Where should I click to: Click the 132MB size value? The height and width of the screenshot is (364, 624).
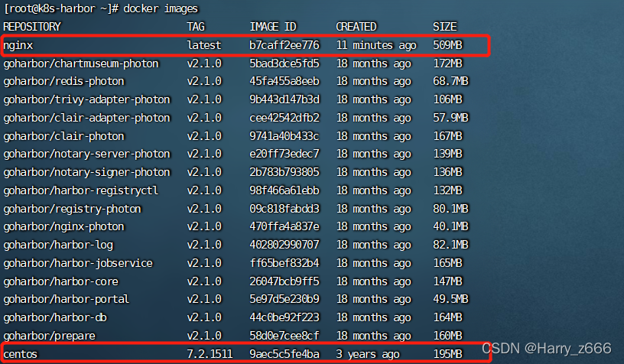(x=447, y=190)
